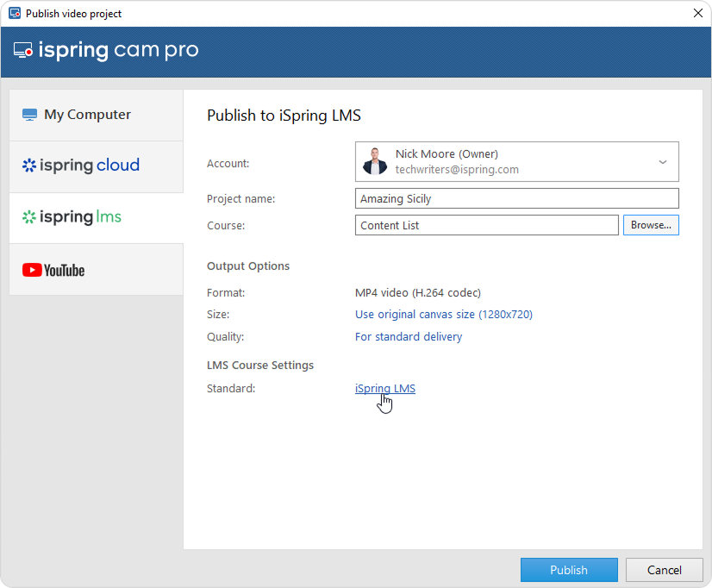The height and width of the screenshot is (588, 712).
Task: Click the YouTube play logo icon
Action: coord(32,270)
